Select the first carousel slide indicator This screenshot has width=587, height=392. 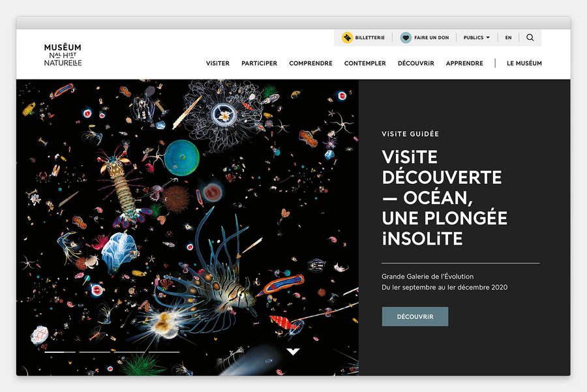pos(60,352)
